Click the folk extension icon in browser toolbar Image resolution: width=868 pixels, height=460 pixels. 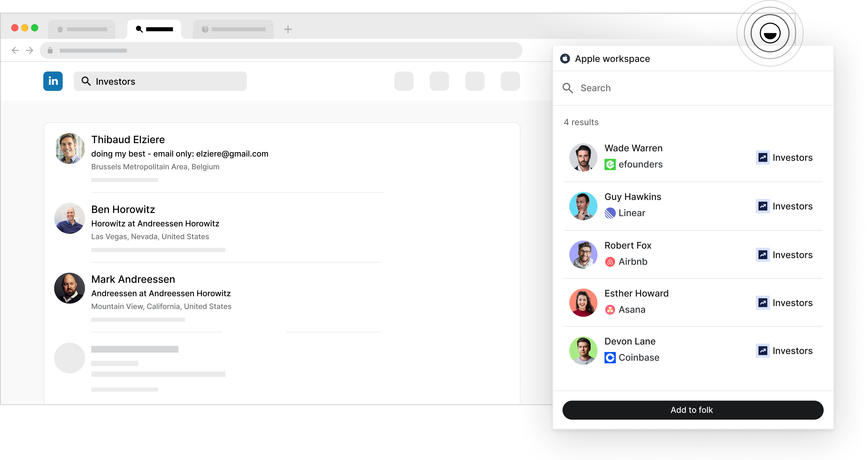point(770,33)
